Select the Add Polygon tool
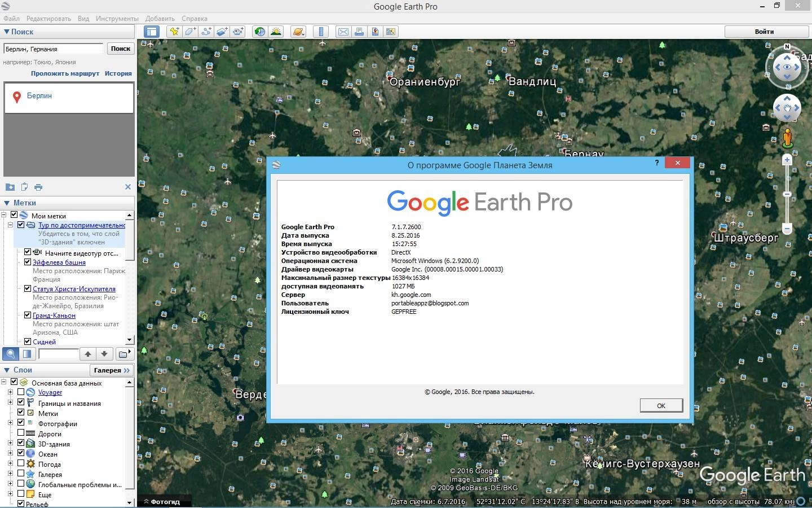Viewport: 812px width, 508px height. click(x=190, y=32)
